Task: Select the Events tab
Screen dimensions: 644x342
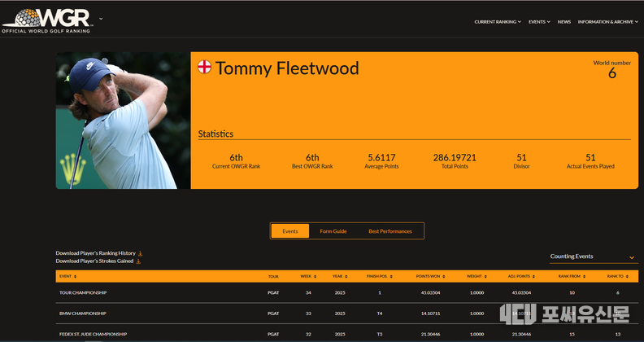Action: click(290, 231)
